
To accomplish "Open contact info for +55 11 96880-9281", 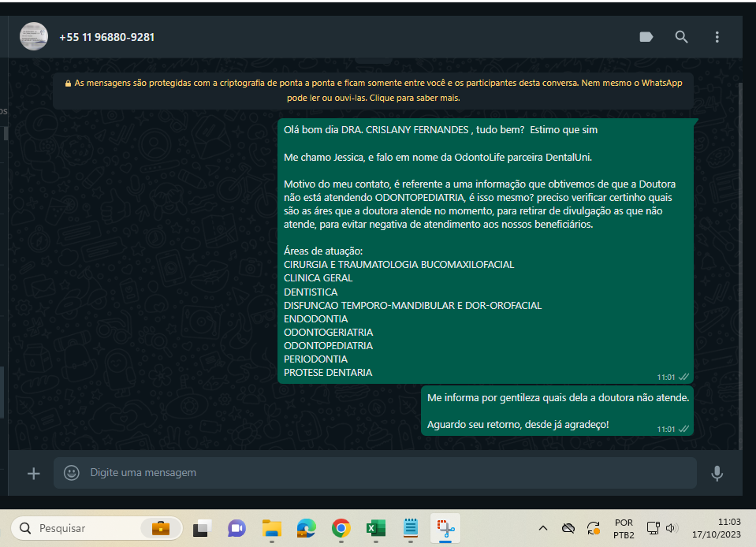I will click(x=106, y=37).
